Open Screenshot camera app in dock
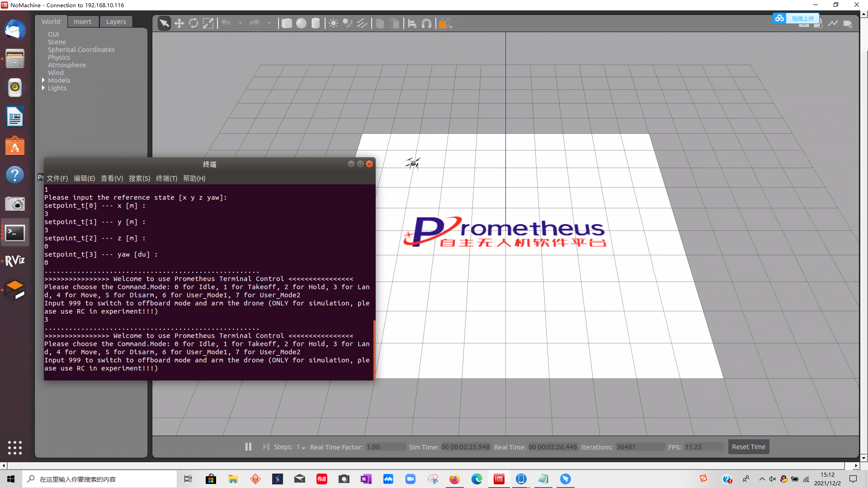 [x=15, y=204]
